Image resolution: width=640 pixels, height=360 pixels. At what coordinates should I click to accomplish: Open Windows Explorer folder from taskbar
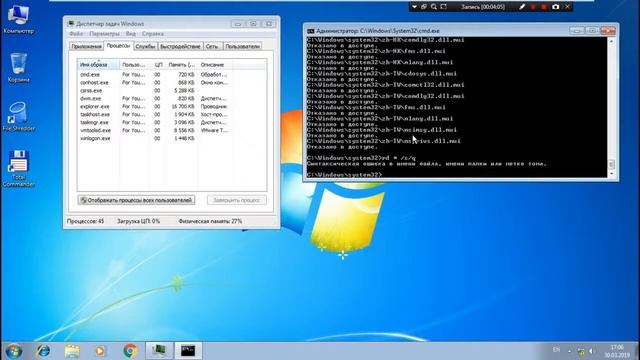(x=72, y=351)
